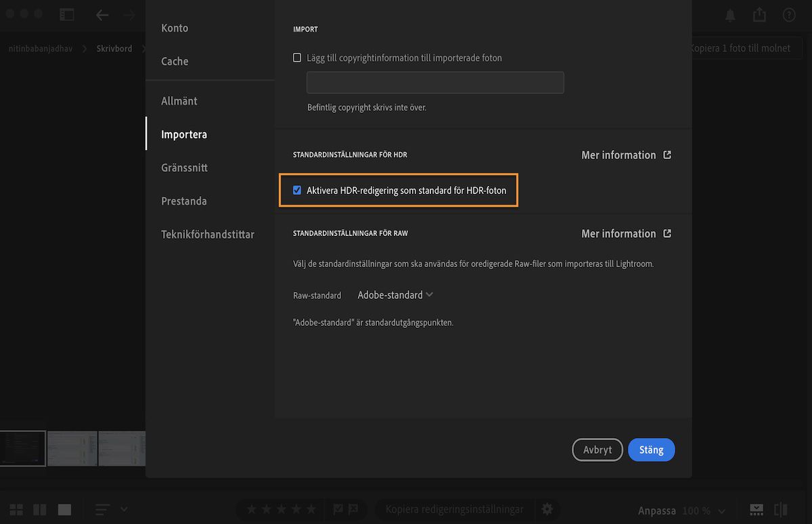Open help using the question mark icon
Viewport: 812px width, 524px height.
click(x=789, y=14)
